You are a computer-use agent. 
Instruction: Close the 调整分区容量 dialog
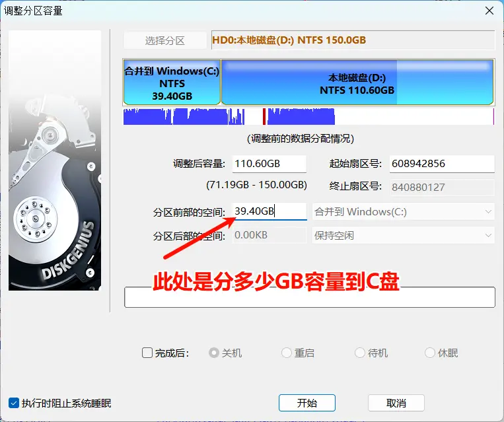pos(489,11)
